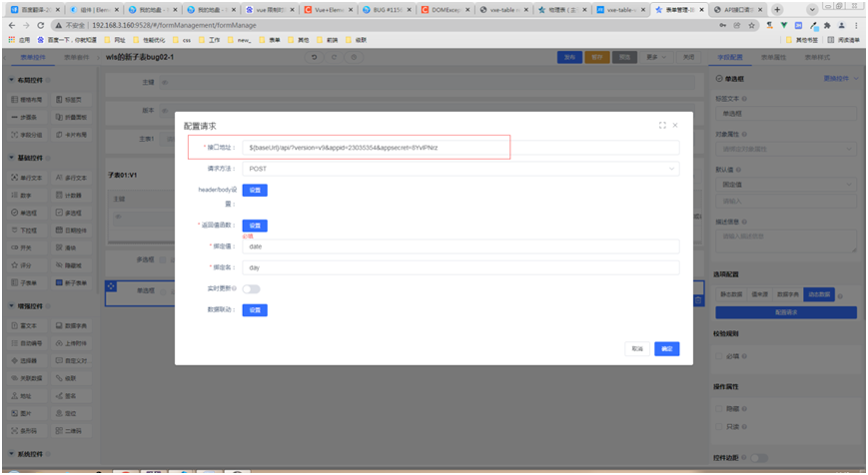This screenshot has width=868, height=475.
Task: Click the 接口地址 URL input field
Action: pos(460,148)
